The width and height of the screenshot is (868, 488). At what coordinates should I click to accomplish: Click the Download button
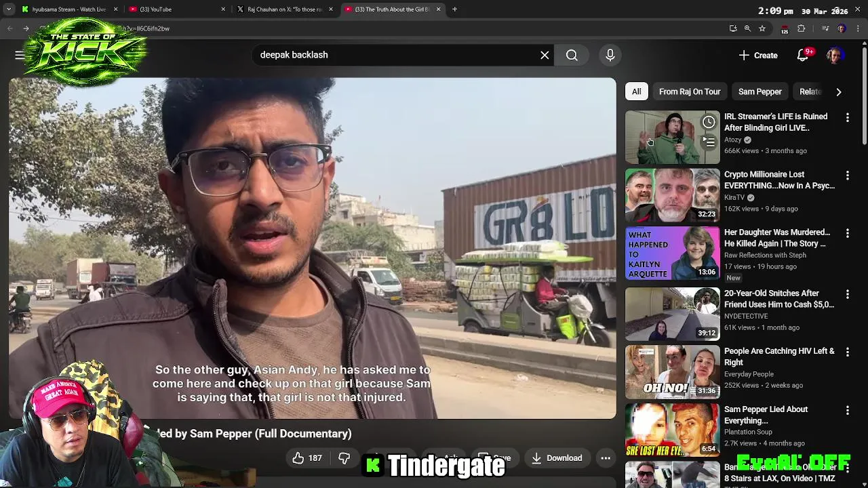tap(557, 458)
